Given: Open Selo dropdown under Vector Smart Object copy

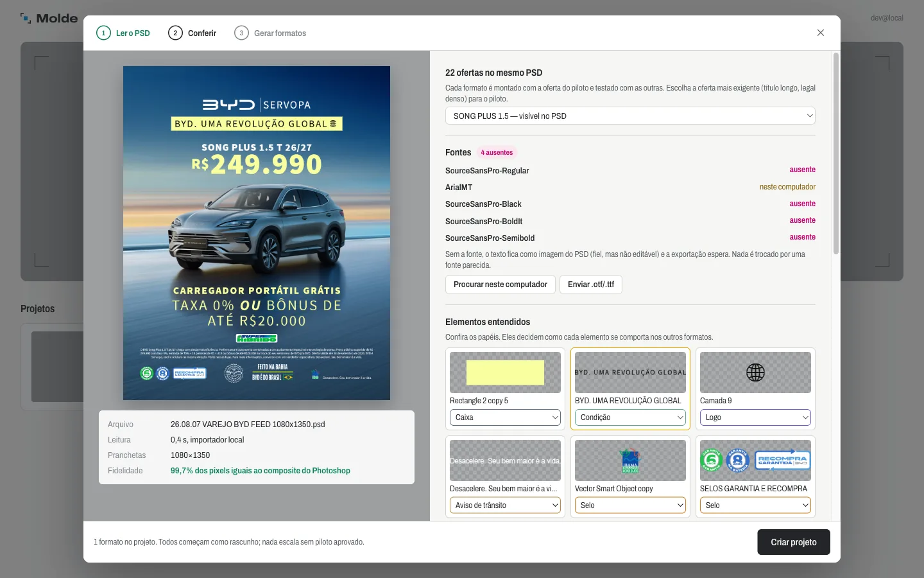Looking at the screenshot, I should tap(630, 505).
